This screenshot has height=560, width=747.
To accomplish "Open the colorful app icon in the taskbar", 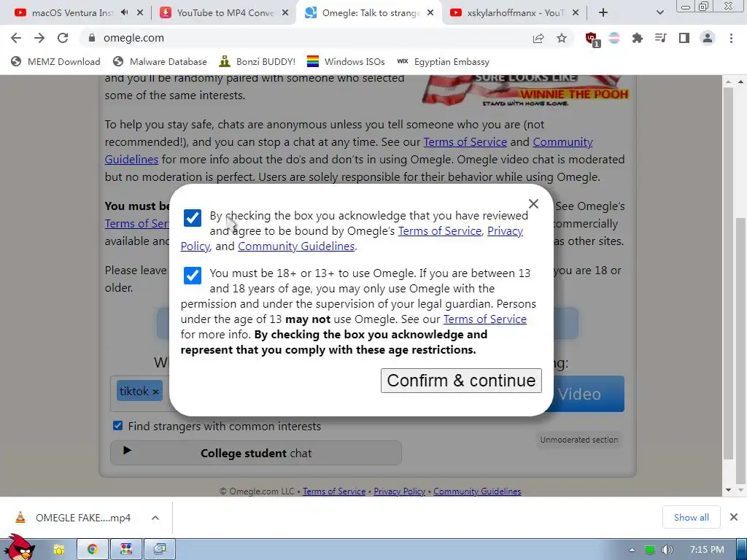I will coord(126,550).
